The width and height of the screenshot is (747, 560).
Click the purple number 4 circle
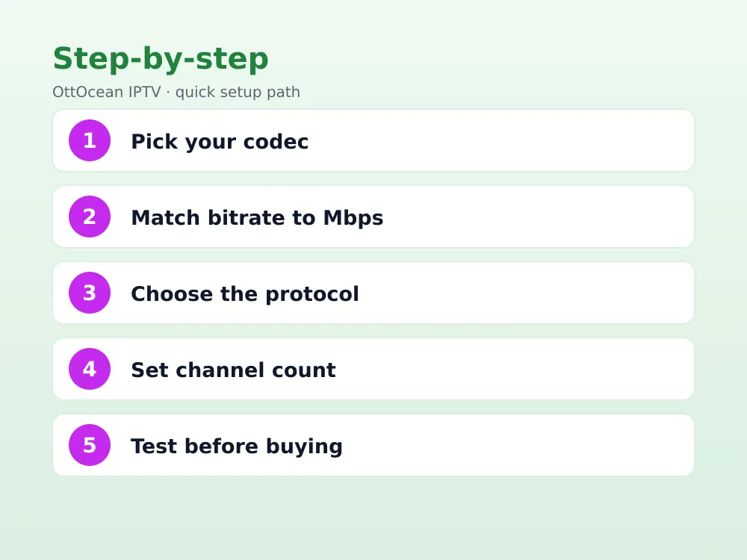(90, 369)
